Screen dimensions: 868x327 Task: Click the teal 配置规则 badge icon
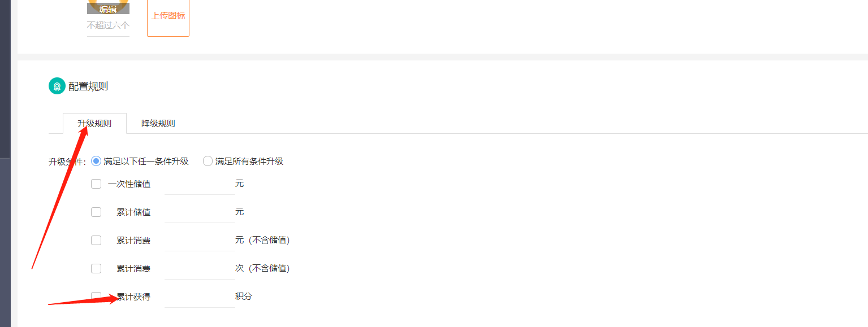point(57,86)
